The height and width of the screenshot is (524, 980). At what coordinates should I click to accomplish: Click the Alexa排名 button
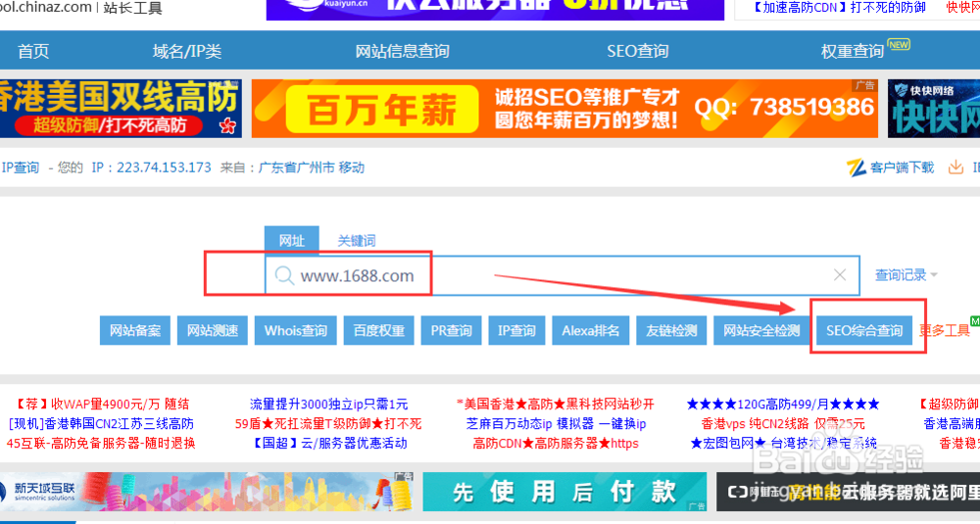[x=591, y=330]
